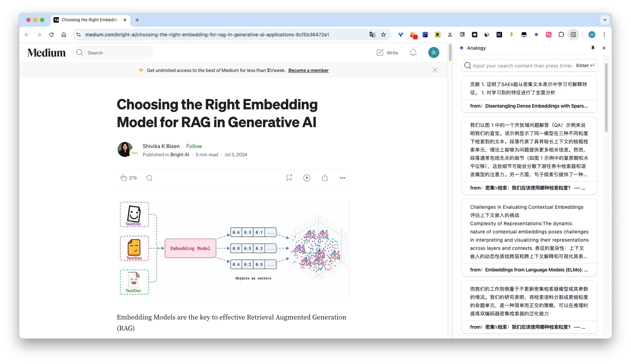This screenshot has height=364, width=631.
Task: Open the article's more-options menu
Action: [342, 178]
